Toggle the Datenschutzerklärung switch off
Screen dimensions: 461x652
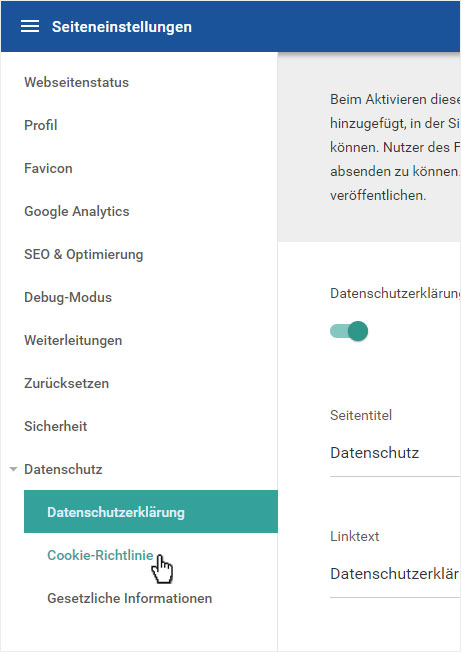click(349, 331)
